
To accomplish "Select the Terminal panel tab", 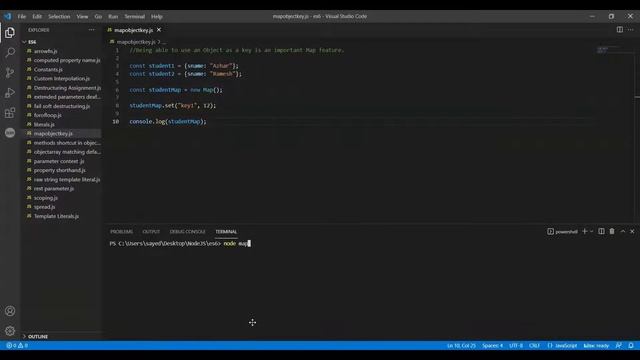I will pos(226,231).
